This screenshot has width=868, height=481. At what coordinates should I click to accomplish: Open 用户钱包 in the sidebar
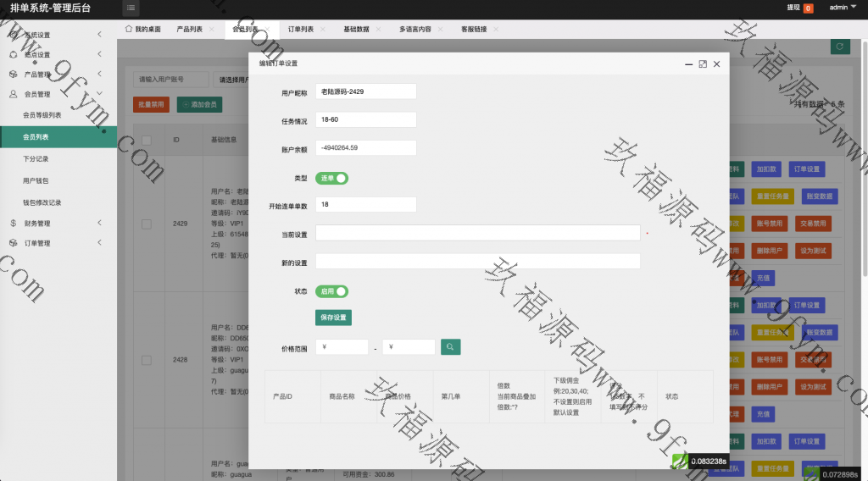36,180
